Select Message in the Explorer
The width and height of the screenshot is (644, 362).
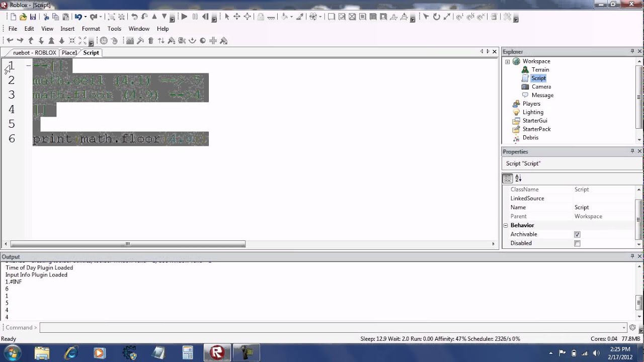tap(542, 96)
